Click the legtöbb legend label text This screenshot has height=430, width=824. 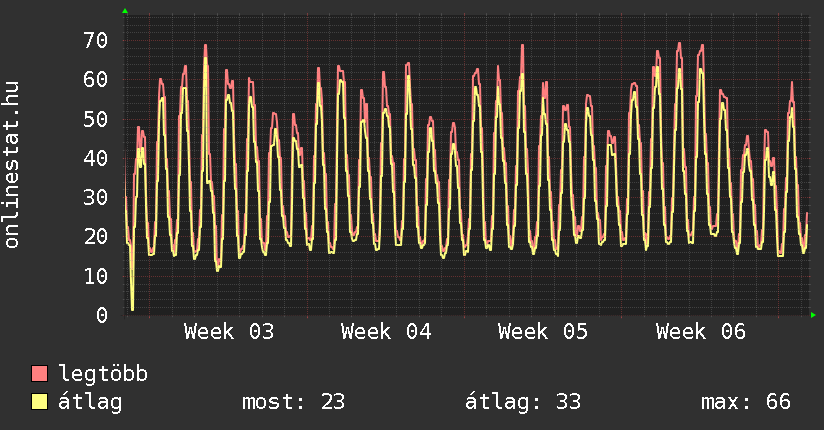point(104,374)
